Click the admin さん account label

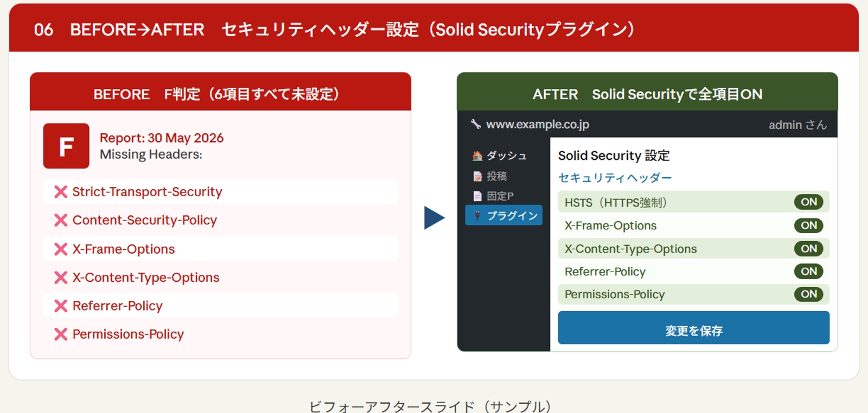click(797, 125)
